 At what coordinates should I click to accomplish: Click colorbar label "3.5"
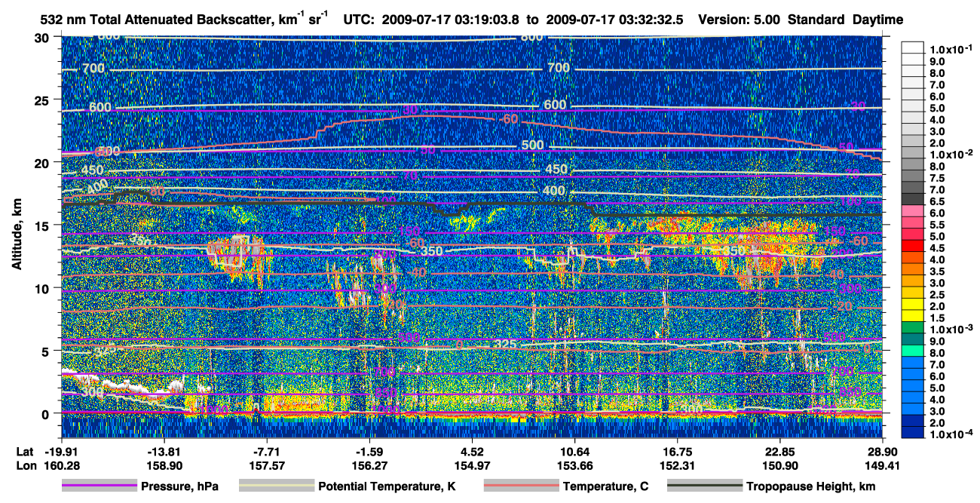tap(939, 271)
